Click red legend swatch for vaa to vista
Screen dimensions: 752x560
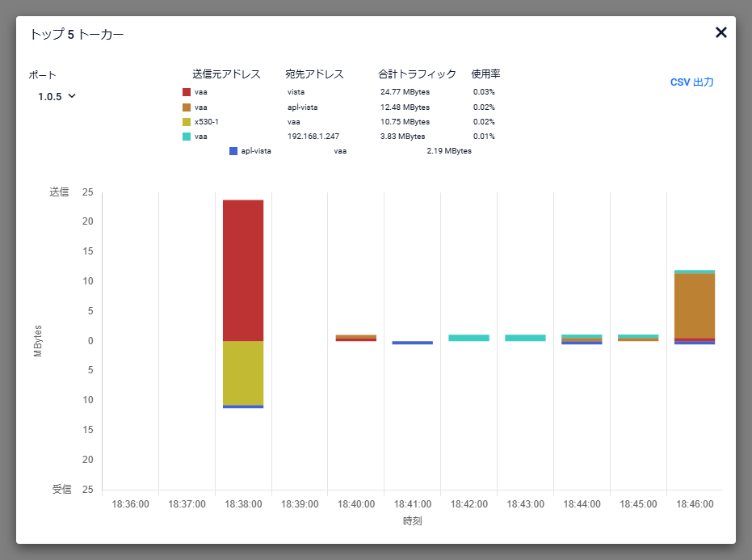(x=187, y=92)
